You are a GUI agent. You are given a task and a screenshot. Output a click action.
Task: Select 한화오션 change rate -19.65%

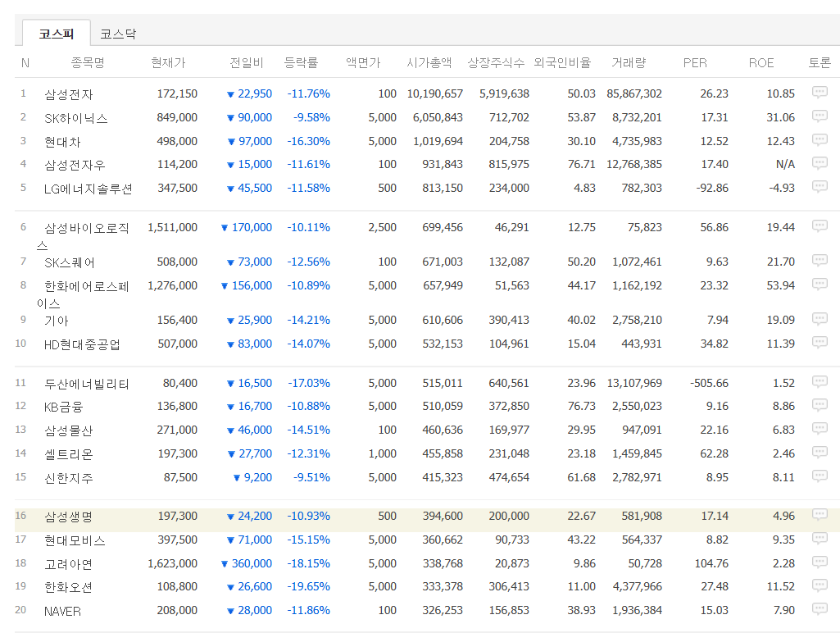coord(309,587)
